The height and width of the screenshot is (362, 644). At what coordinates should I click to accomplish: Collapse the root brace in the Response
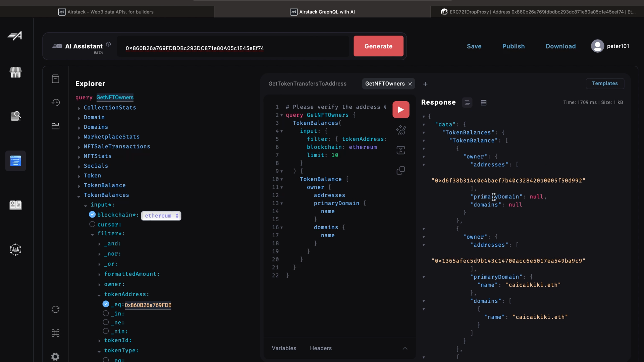tap(424, 117)
